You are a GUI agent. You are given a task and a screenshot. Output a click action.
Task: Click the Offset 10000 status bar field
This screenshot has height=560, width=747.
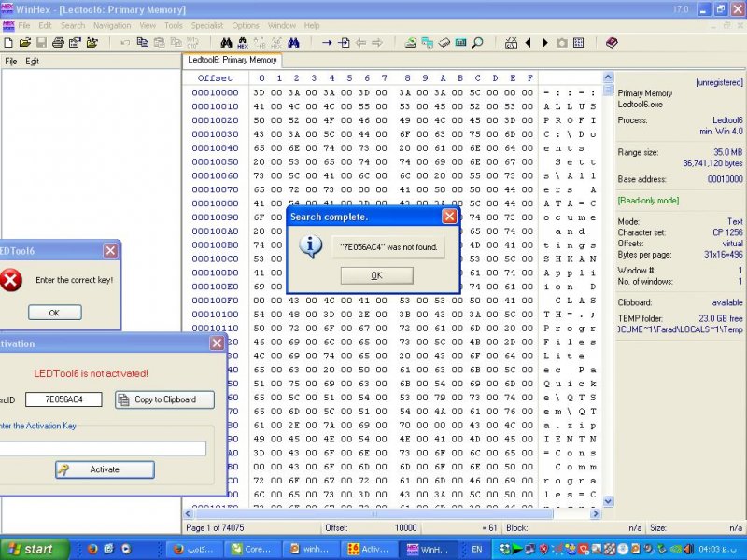(371, 527)
